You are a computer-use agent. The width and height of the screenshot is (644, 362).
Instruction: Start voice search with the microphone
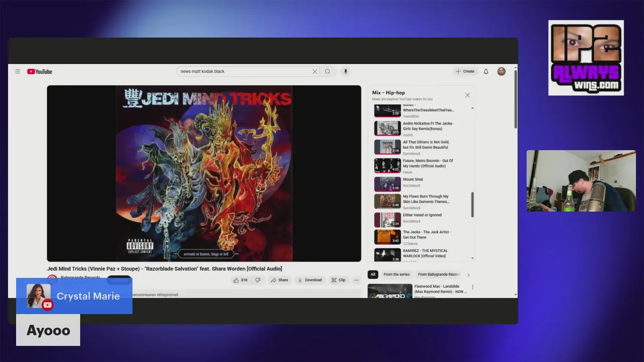pos(345,71)
